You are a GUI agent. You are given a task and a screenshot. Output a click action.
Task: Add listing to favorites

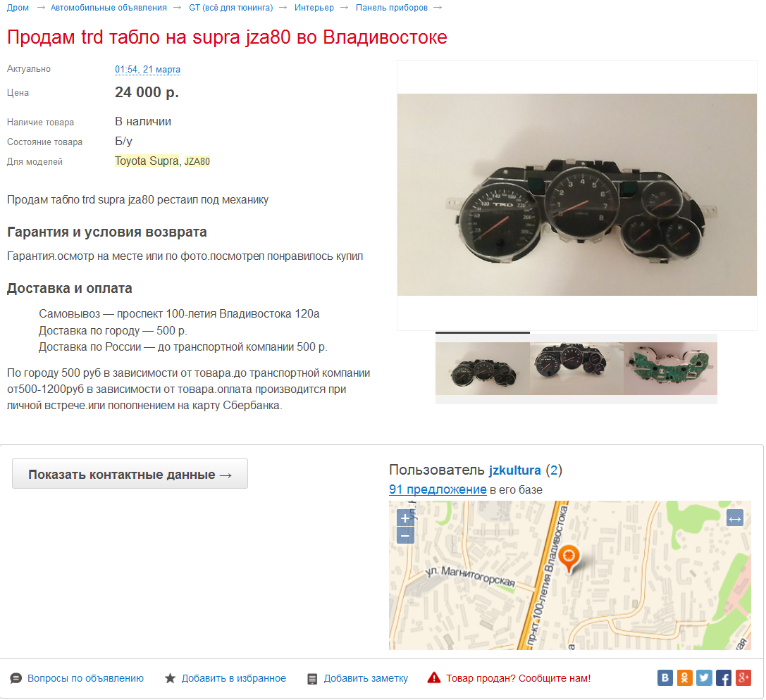(233, 679)
